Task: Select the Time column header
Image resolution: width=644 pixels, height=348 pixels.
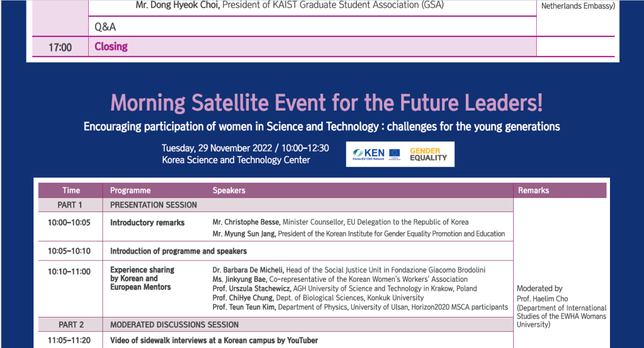Action: click(71, 190)
